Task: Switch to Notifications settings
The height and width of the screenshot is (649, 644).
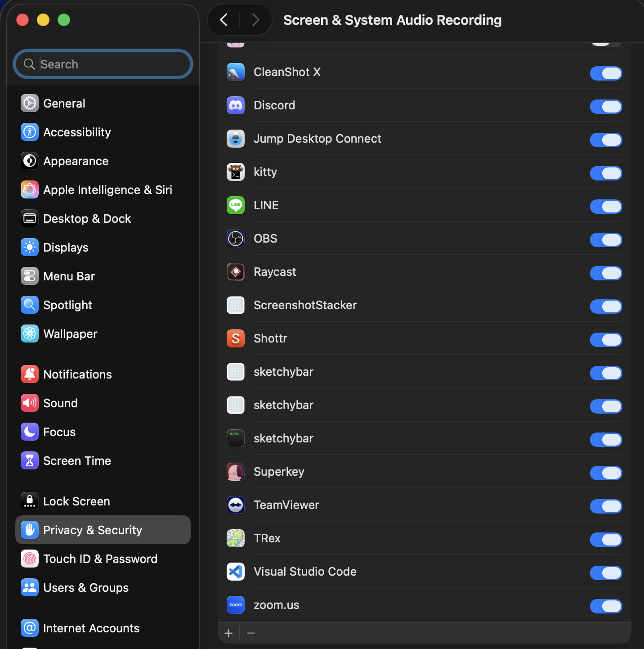Action: coord(77,374)
